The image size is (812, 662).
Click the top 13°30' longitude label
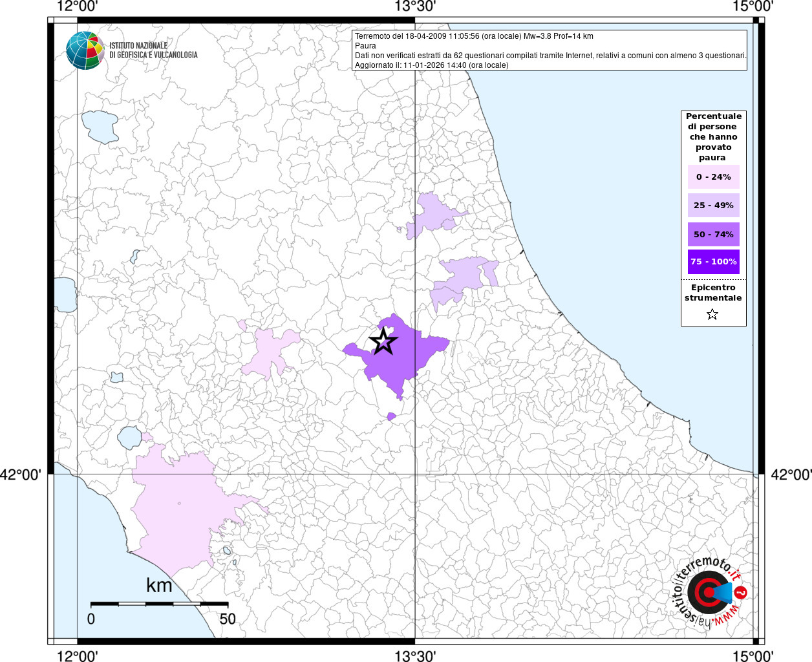[415, 6]
